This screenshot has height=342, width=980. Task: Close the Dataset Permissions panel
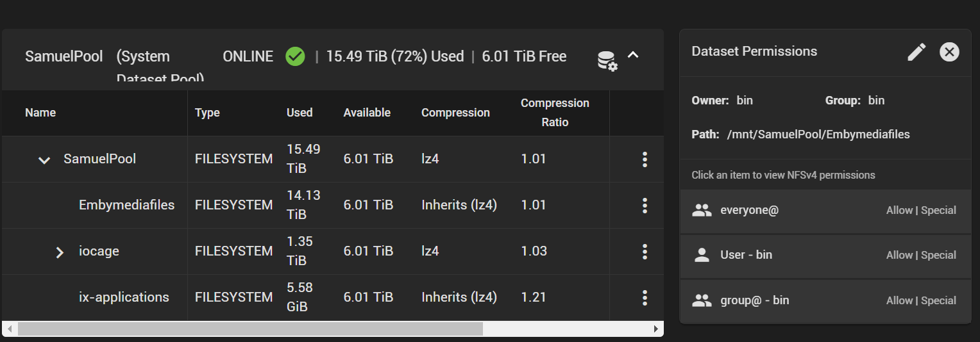pos(949,52)
